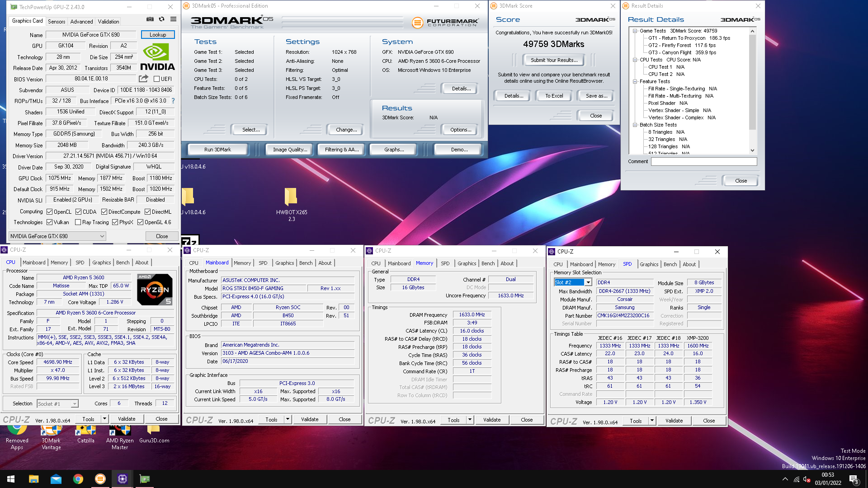Open Tools dropdown arrow in CPU-Z Mainboard window
Viewport: 868px width, 488px height.
(288, 419)
